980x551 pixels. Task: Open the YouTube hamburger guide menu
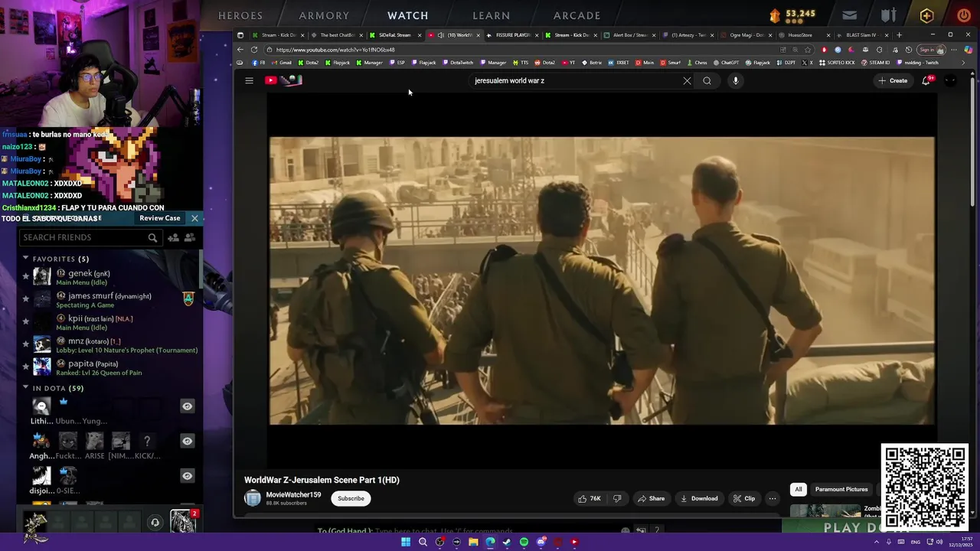point(249,80)
